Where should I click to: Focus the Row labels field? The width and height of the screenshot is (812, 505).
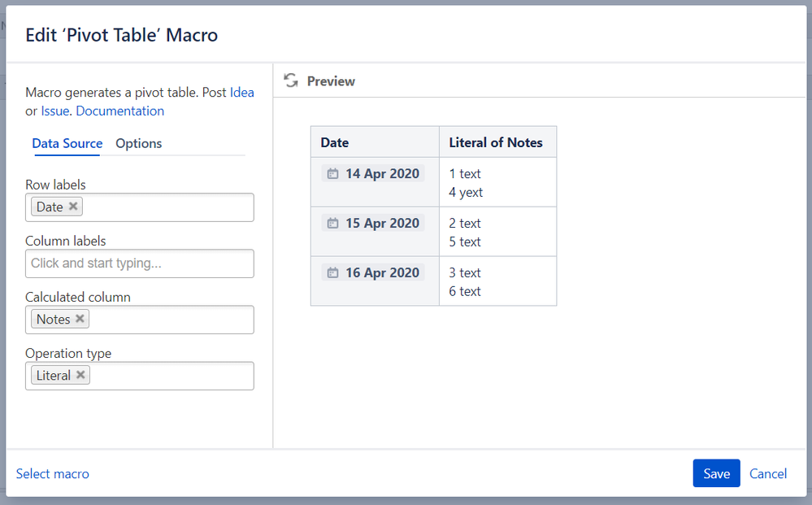(140, 207)
